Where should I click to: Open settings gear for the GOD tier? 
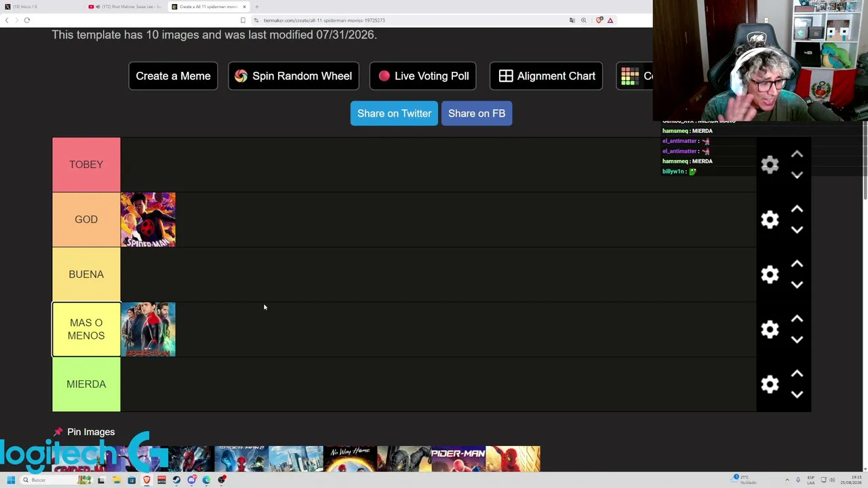click(x=770, y=220)
